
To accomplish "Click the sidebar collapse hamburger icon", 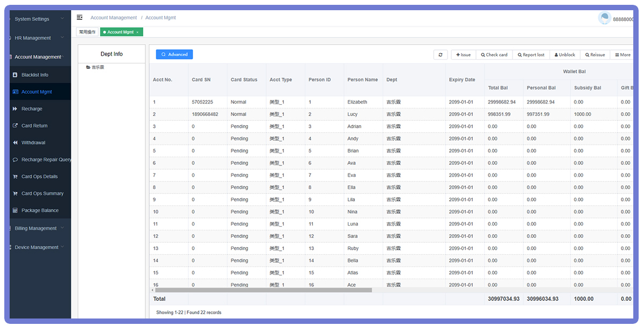I will (x=79, y=18).
